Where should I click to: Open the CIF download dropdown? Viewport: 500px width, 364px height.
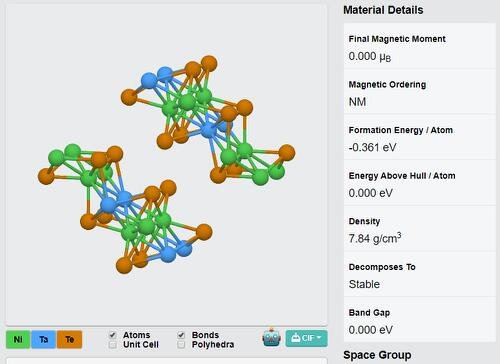point(306,338)
